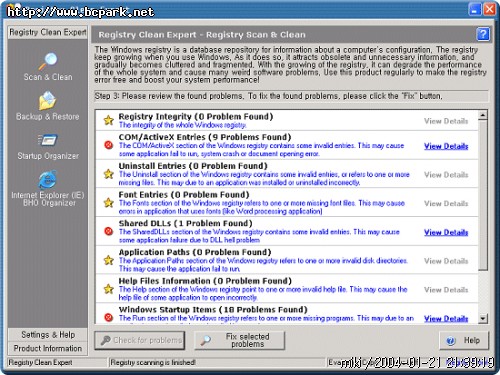Click the star icon beside Help Files Information
The width and height of the screenshot is (500, 375).
click(109, 289)
